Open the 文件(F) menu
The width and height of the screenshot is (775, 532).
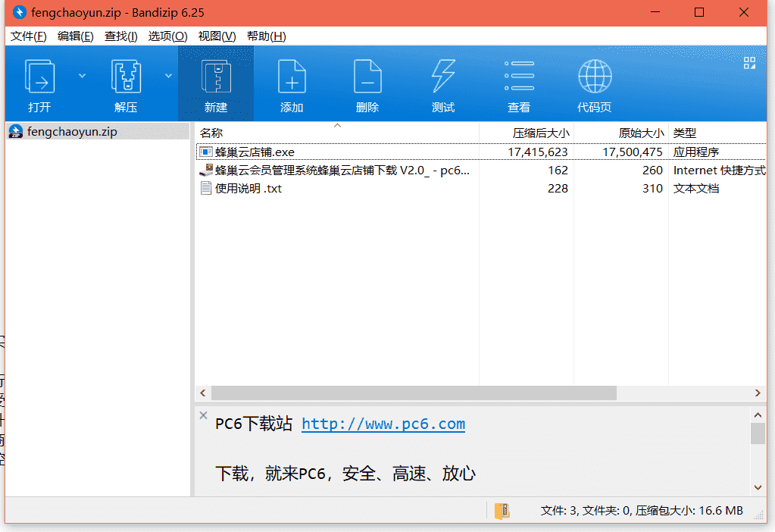tap(29, 36)
